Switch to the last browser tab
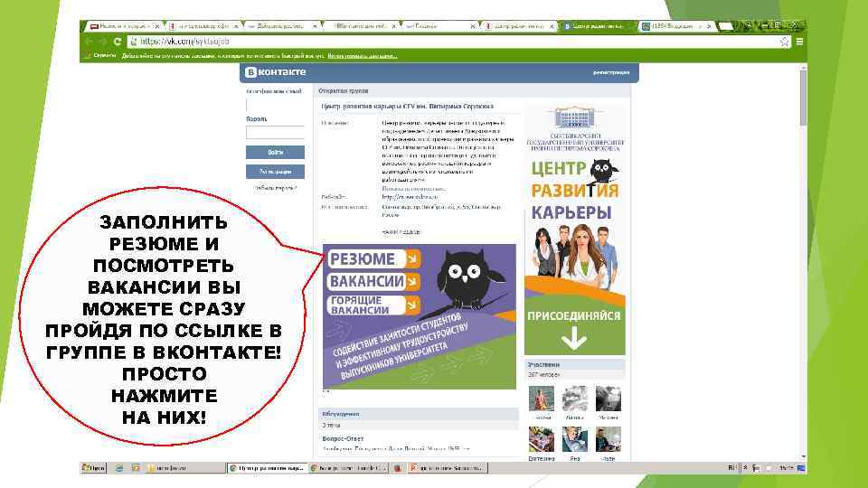868x488 pixels. point(675,26)
